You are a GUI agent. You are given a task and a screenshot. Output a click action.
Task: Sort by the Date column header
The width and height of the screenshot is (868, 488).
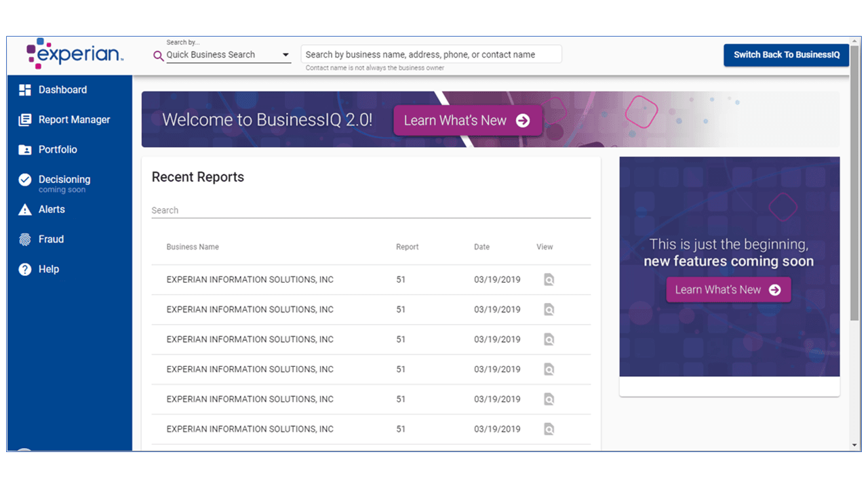pyautogui.click(x=481, y=247)
